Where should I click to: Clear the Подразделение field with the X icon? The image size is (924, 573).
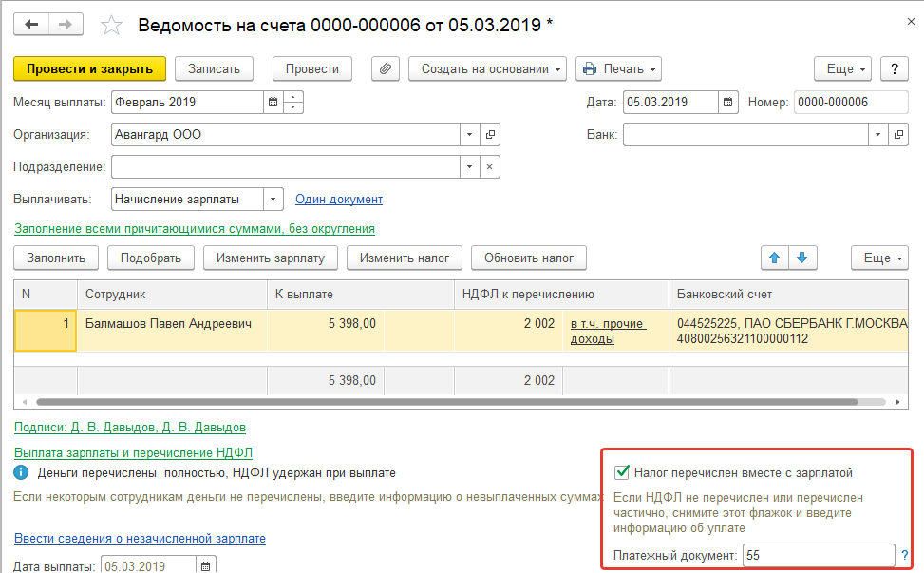490,167
